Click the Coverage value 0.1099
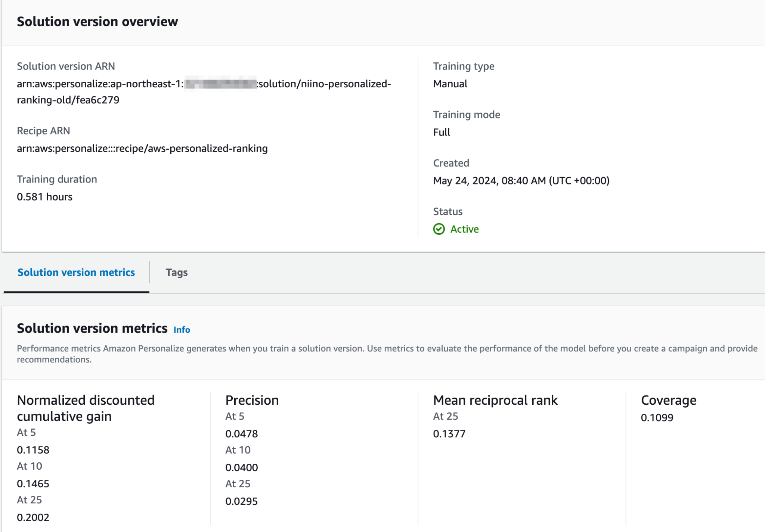The width and height of the screenshot is (765, 532). (657, 418)
